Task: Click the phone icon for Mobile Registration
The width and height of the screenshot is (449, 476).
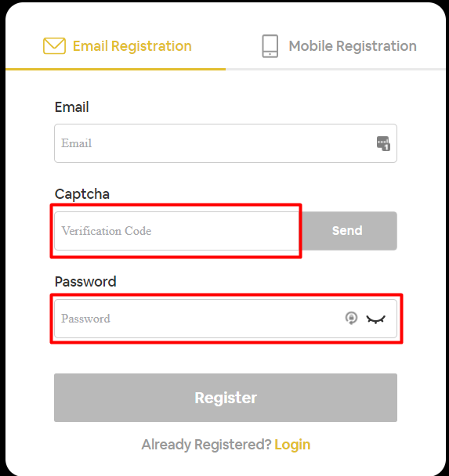Action: click(x=270, y=46)
